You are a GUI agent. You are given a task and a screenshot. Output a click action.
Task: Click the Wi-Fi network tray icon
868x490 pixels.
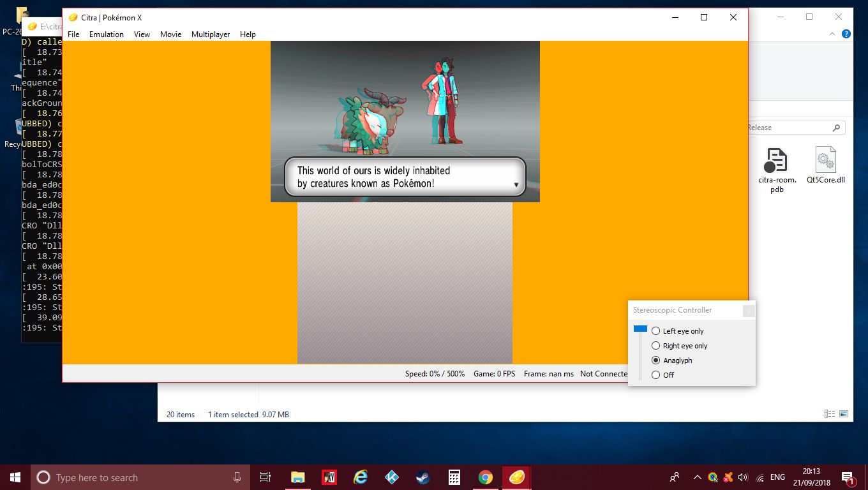coord(759,477)
